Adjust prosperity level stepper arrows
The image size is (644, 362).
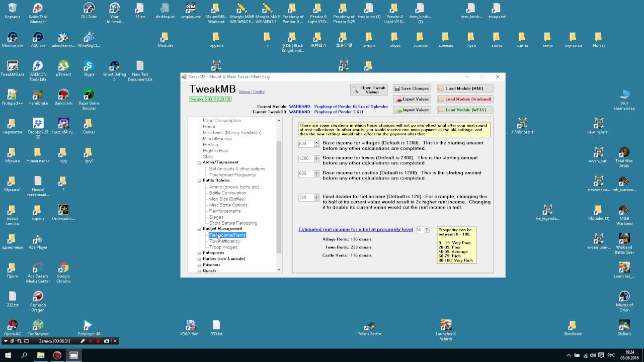(427, 230)
